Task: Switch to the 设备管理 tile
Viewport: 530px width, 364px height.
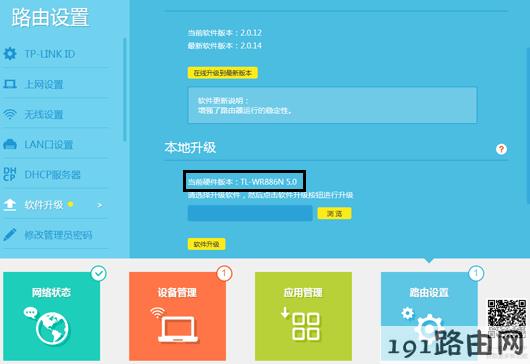Action: click(177, 316)
